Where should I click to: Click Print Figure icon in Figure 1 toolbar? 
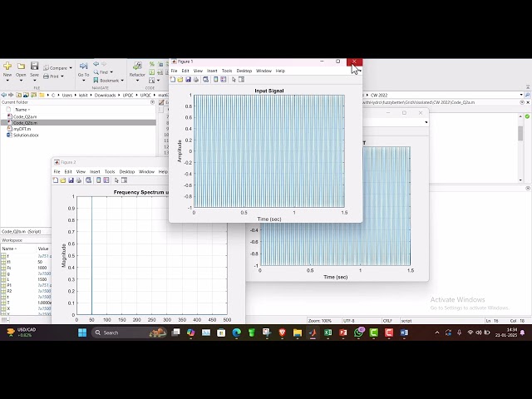click(196, 80)
